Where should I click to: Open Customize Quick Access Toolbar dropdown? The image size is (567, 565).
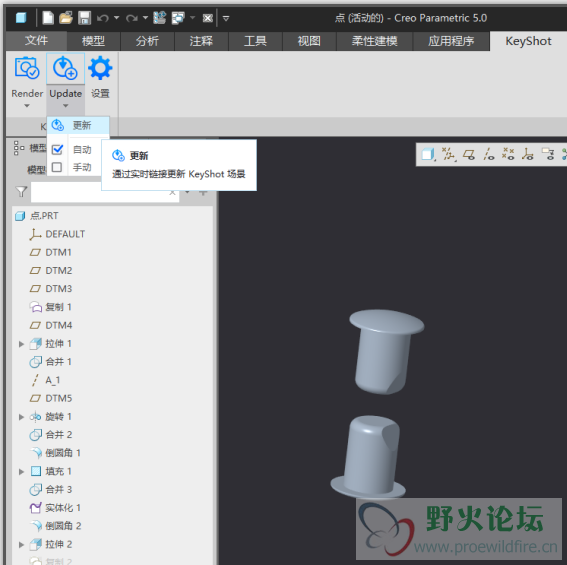226,18
